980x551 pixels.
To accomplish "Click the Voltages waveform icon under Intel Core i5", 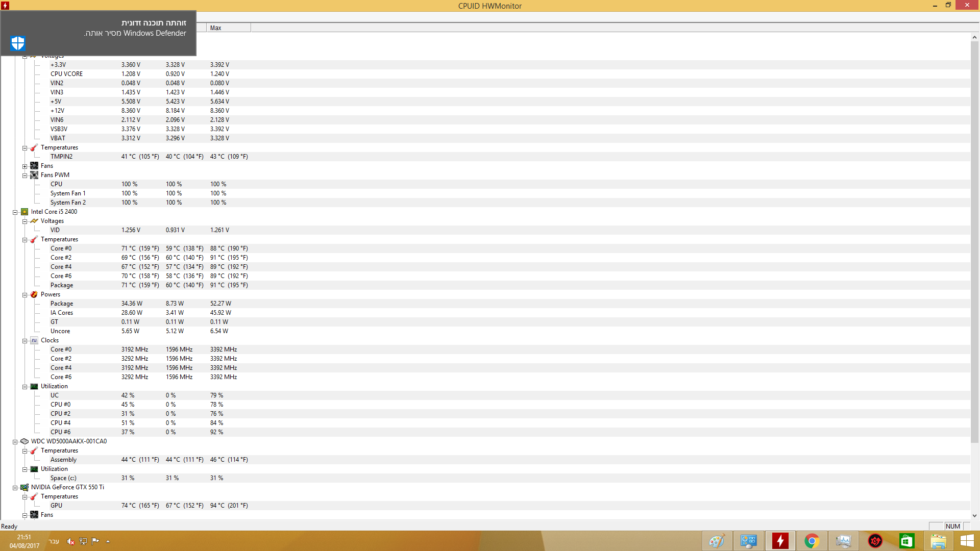I will [34, 221].
